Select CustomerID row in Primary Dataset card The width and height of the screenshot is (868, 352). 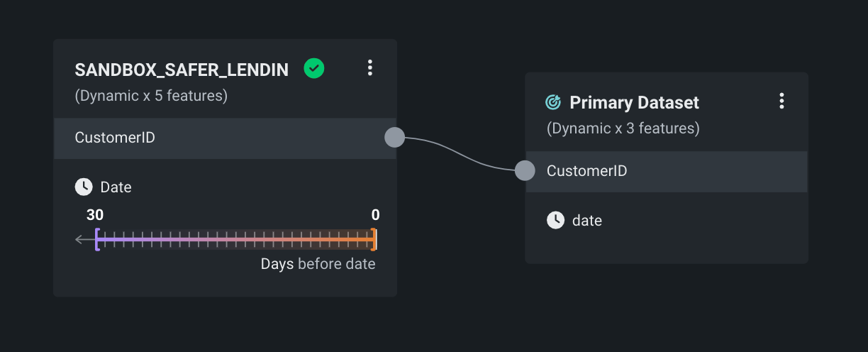667,171
